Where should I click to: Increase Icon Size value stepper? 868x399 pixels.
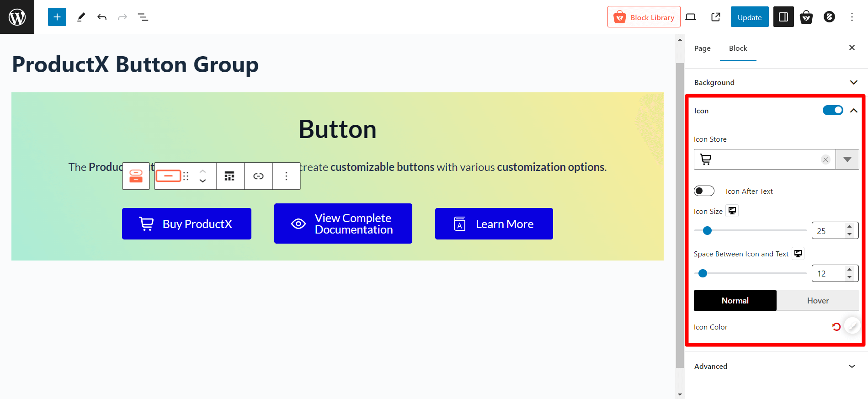click(x=849, y=227)
